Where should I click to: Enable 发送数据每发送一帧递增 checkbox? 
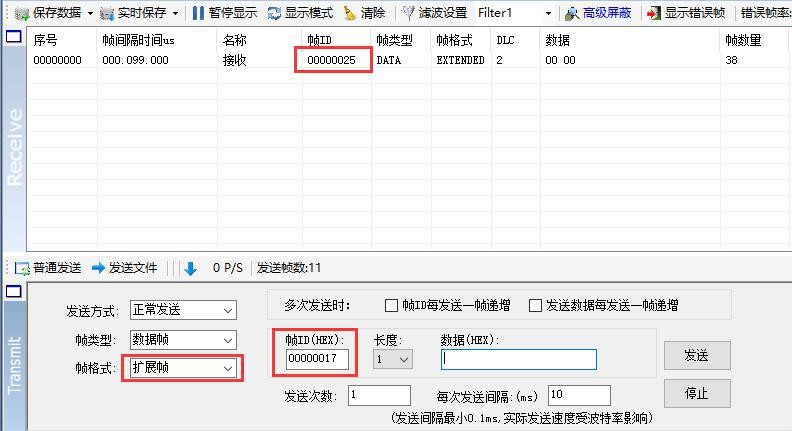(x=536, y=306)
